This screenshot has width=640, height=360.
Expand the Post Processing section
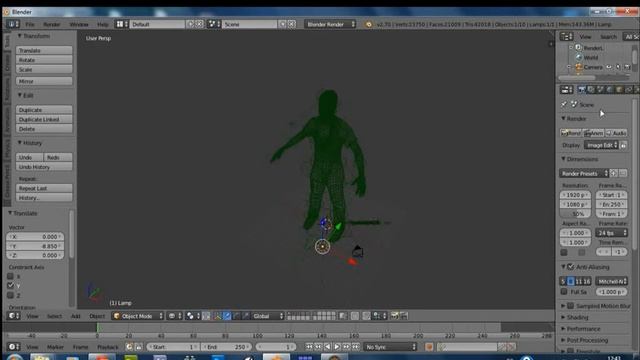point(584,340)
